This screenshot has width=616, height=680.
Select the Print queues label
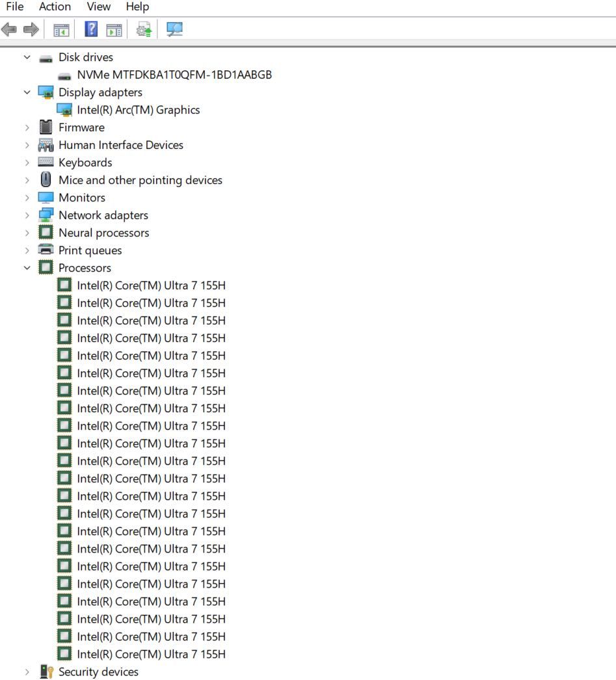click(90, 250)
